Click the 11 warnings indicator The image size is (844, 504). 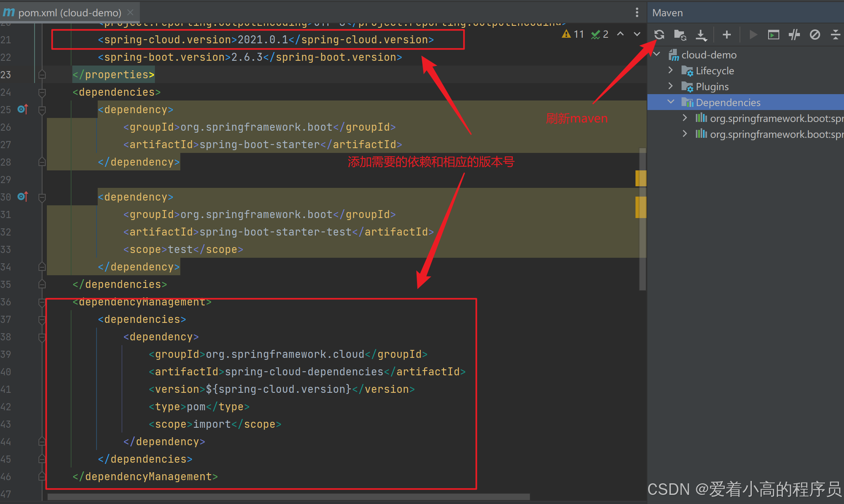573,35
